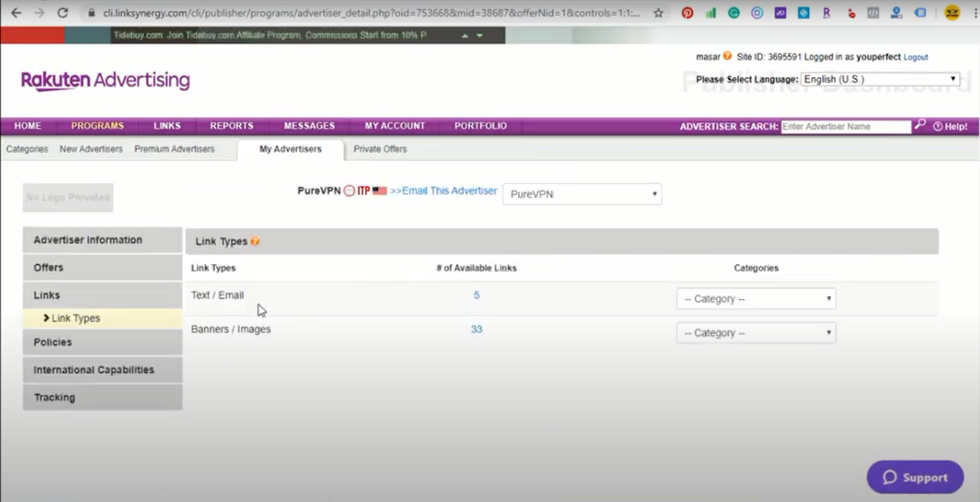This screenshot has height=502, width=980.
Task: Click the Banners / Images row label
Action: 231,329
